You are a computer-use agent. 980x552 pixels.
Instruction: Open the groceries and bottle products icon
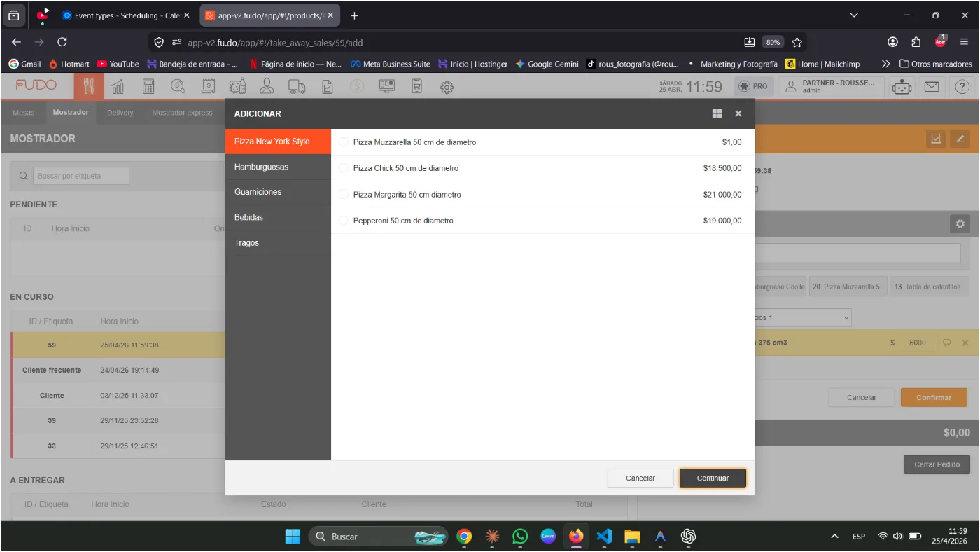pyautogui.click(x=238, y=86)
